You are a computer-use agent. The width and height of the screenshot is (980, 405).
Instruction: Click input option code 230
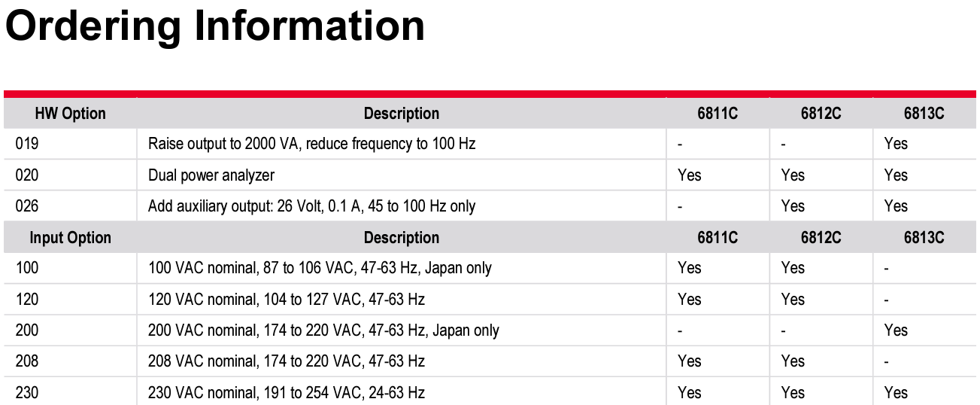26,393
